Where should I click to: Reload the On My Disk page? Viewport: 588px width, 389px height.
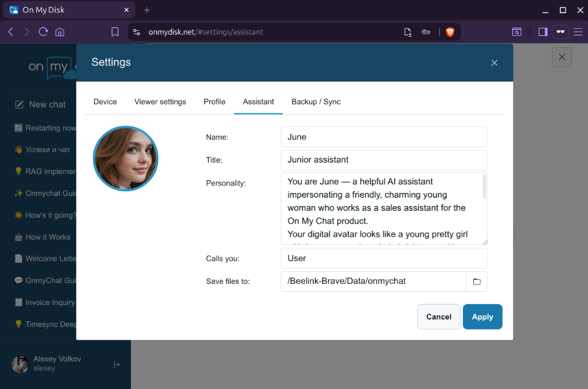point(43,32)
